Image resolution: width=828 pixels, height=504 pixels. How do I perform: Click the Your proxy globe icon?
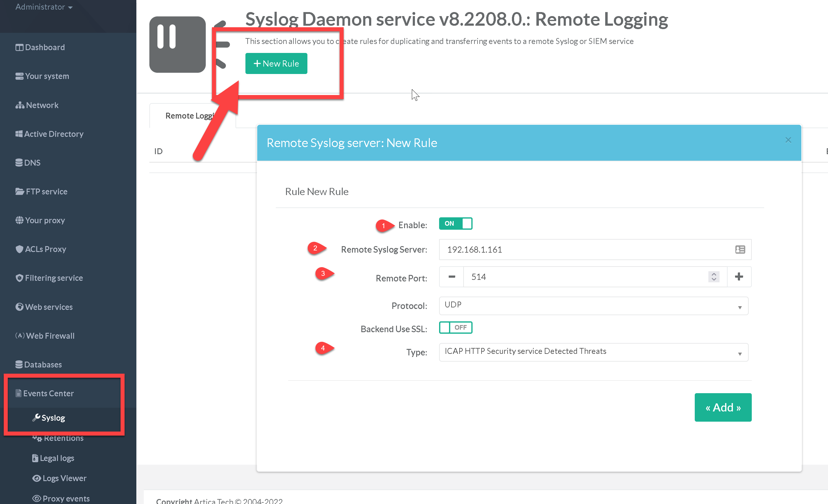(19, 220)
